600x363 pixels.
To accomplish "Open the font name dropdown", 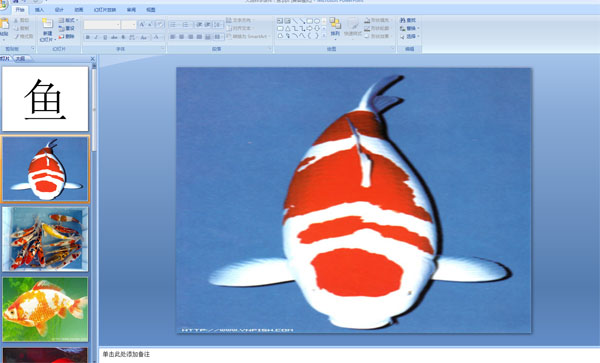I will 102,25.
